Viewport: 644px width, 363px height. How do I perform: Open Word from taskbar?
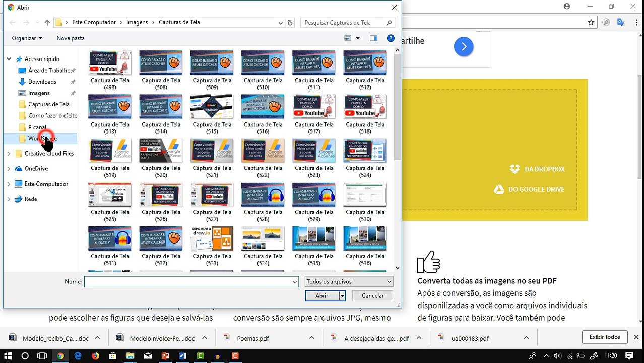tap(182, 356)
